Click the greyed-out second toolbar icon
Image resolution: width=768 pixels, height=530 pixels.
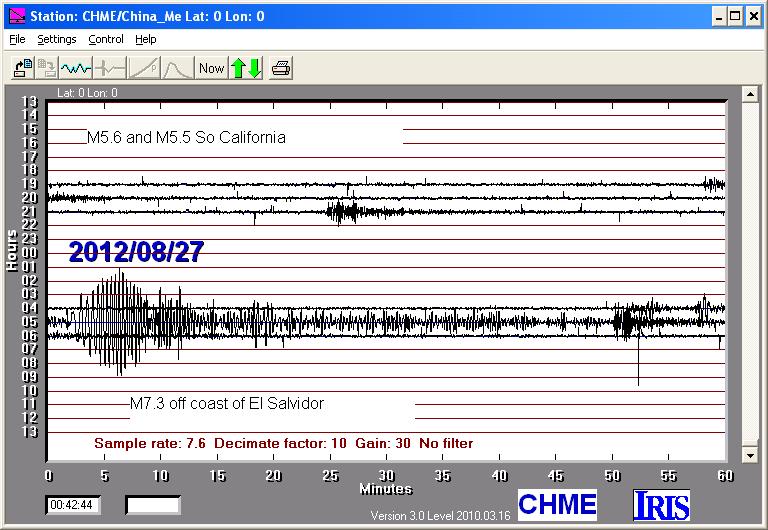[47, 68]
